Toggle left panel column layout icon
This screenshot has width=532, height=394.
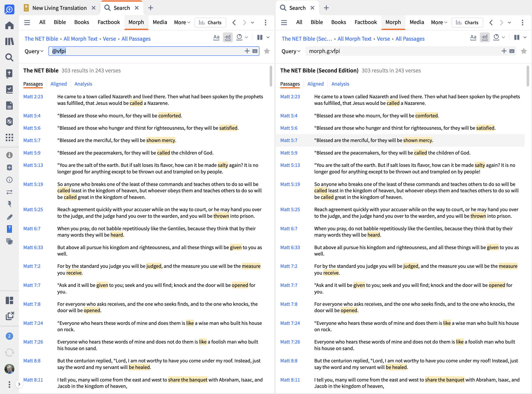[260, 37]
